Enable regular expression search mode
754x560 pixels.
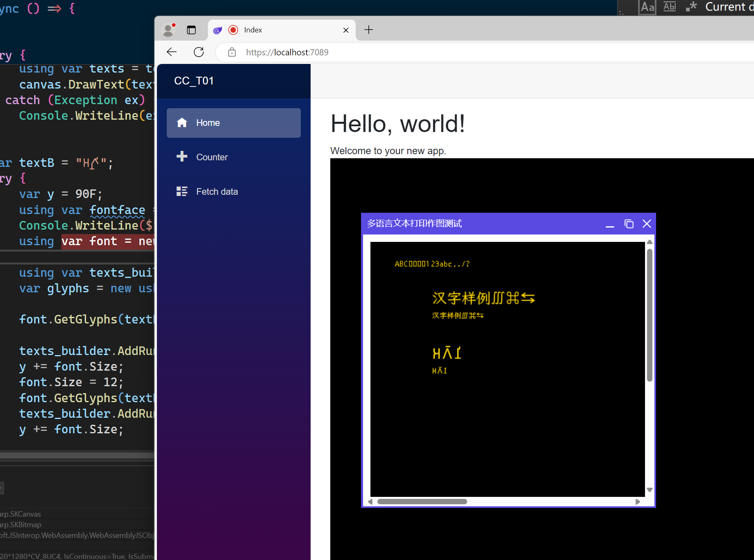[691, 7]
